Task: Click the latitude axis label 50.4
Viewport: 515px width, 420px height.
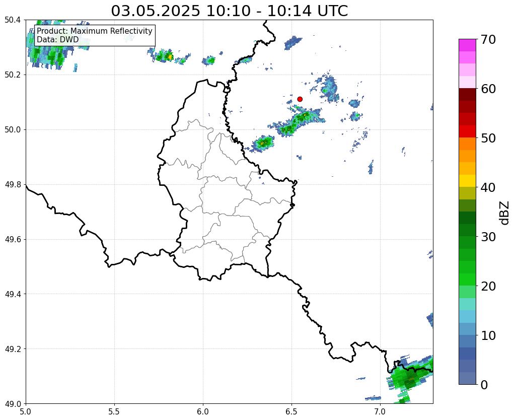Action: tap(13, 20)
